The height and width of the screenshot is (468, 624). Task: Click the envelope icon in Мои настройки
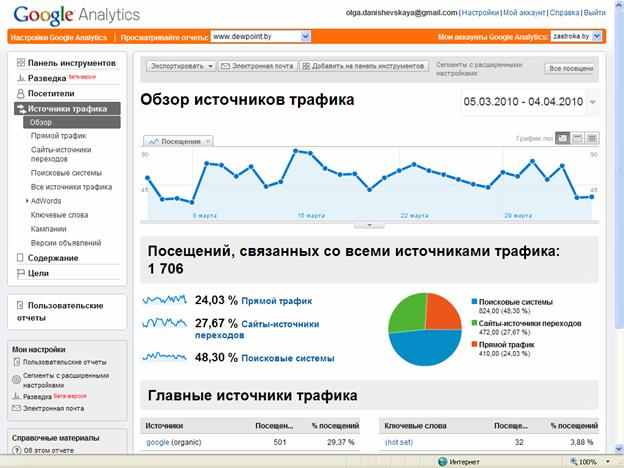tap(16, 408)
